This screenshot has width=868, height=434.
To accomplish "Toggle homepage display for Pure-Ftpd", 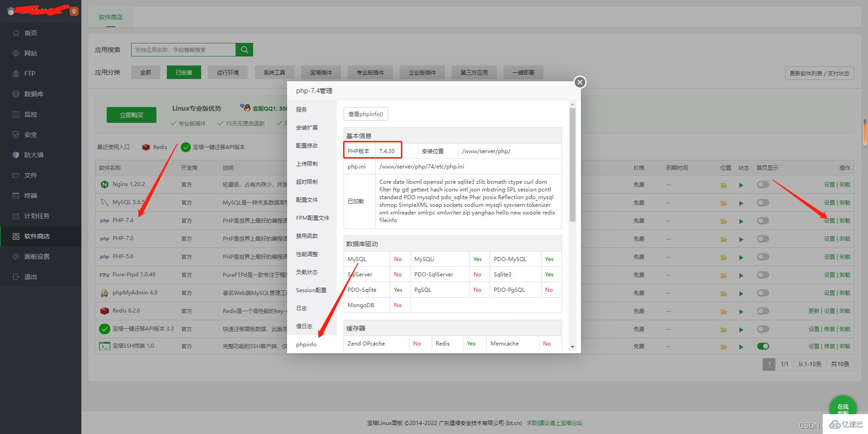I will pos(763,275).
